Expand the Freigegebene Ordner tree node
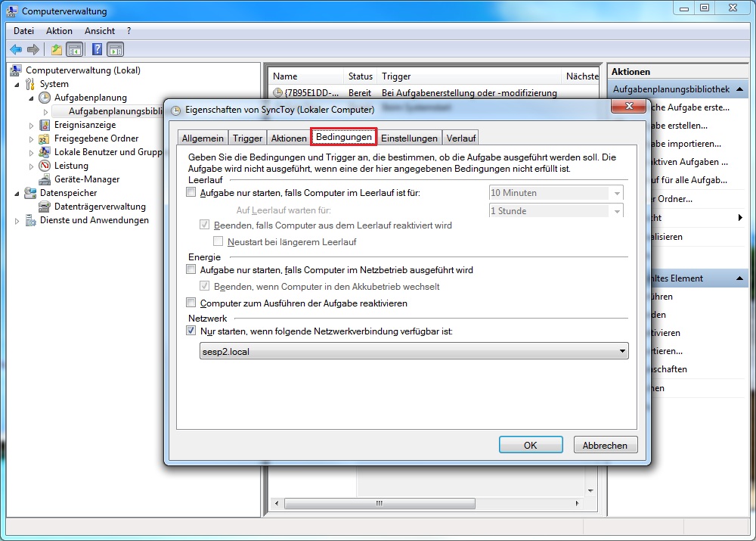The height and width of the screenshot is (541, 756). pyautogui.click(x=31, y=139)
